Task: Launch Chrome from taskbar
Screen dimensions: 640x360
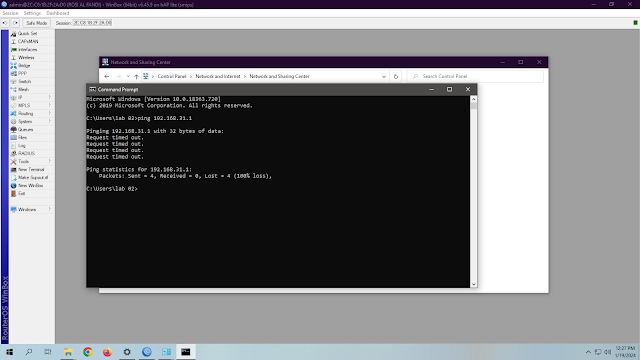Action: [88, 352]
